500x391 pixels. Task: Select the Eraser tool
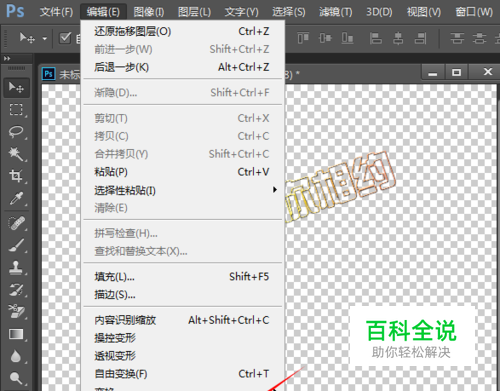tap(16, 312)
